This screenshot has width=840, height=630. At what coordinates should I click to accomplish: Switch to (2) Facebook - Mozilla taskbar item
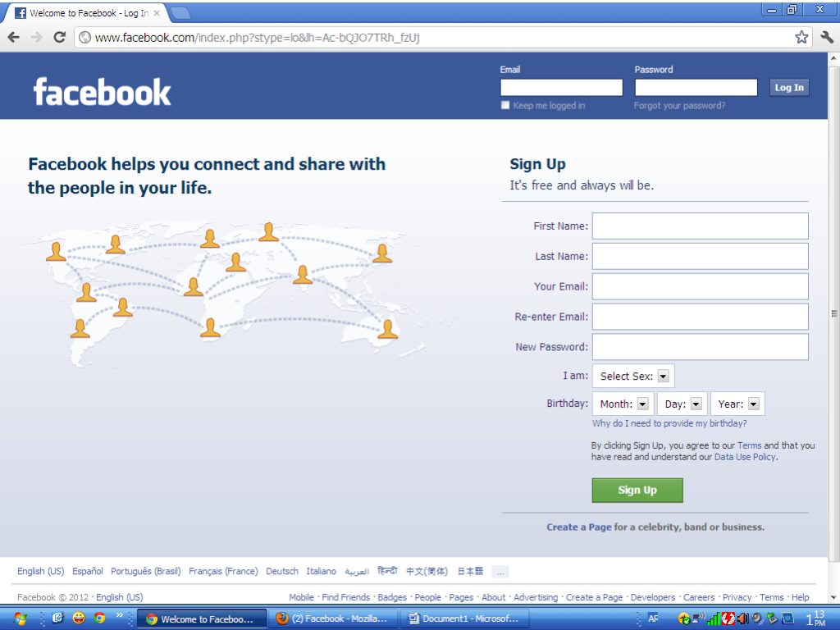[333, 619]
